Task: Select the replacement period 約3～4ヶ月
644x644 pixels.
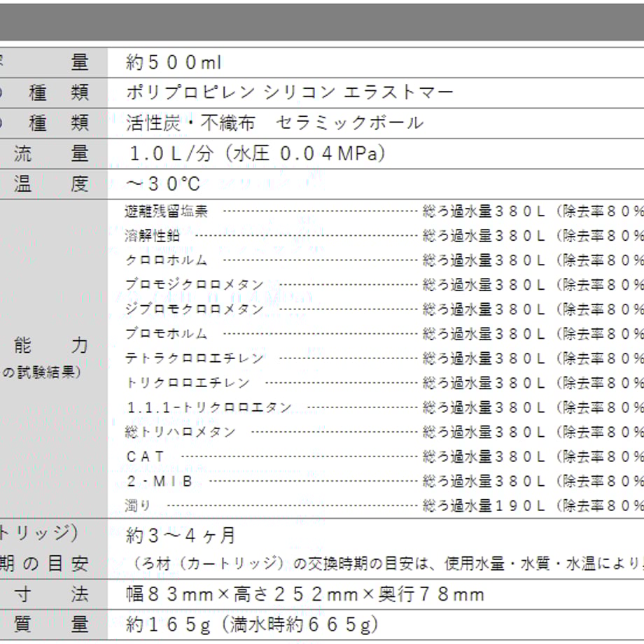Action: (181, 535)
